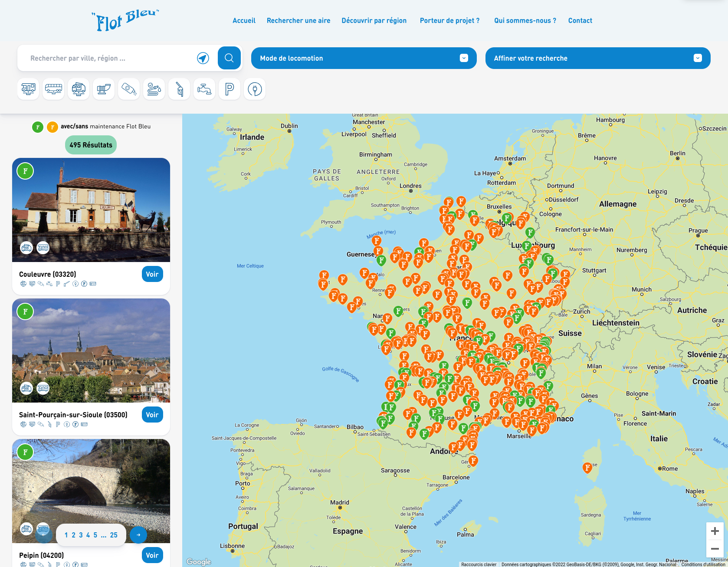The width and height of the screenshot is (728, 567).
Task: Zoom in the map with plus button
Action: coord(715,531)
